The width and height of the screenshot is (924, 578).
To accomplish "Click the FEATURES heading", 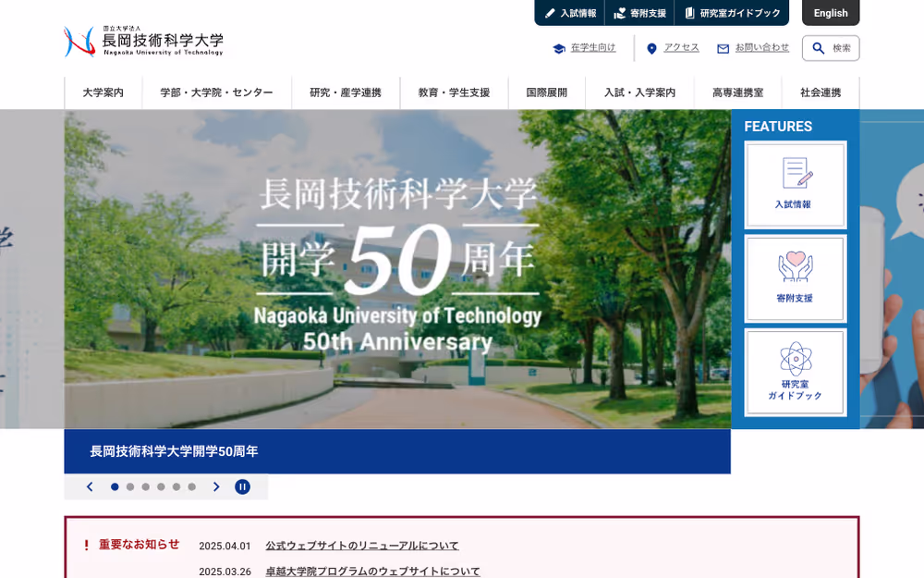I will (778, 126).
